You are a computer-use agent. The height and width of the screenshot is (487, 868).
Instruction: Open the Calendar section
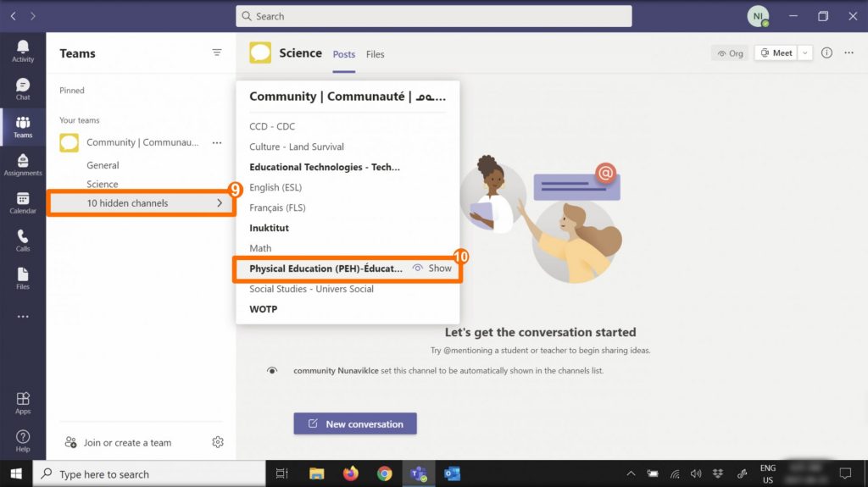point(23,202)
